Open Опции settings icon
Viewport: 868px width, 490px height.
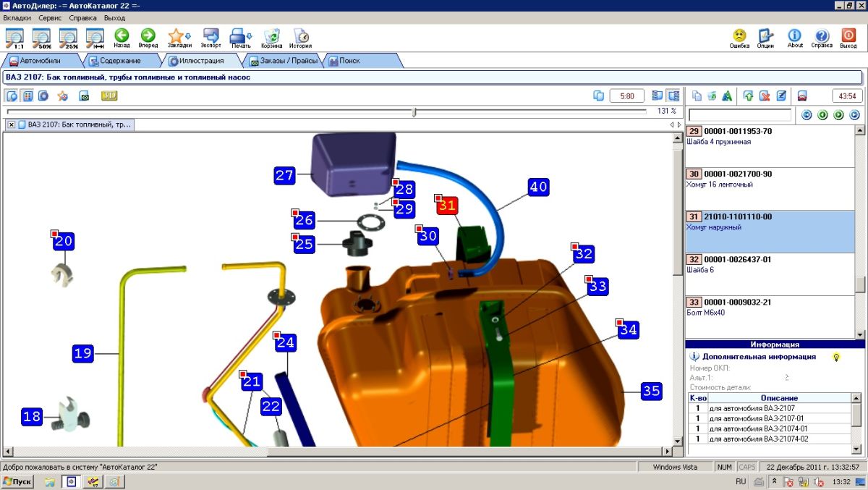(765, 38)
